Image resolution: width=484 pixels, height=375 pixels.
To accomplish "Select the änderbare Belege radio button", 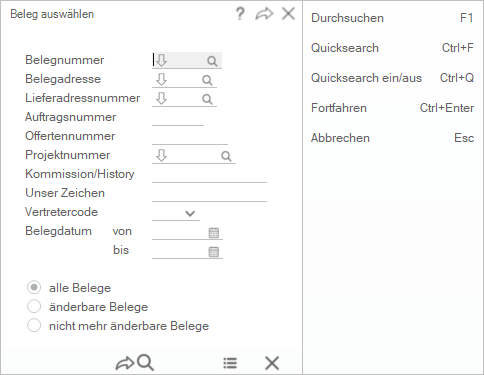I will pyautogui.click(x=34, y=306).
